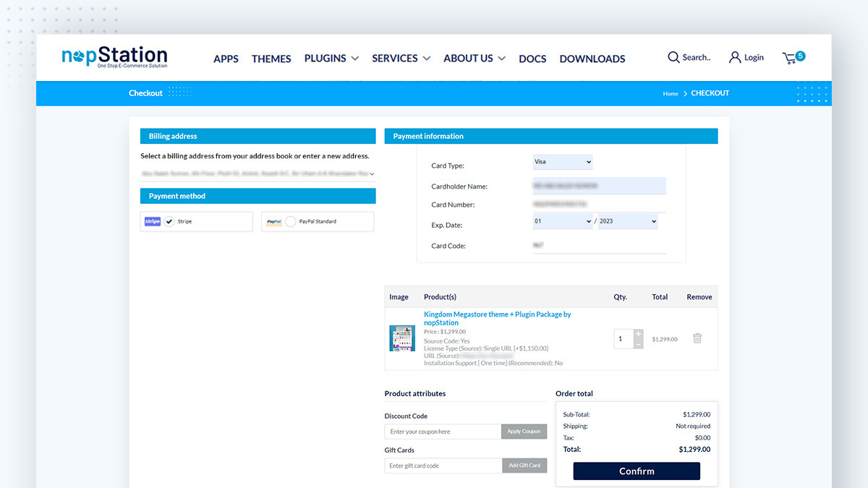The width and height of the screenshot is (868, 488).
Task: Open the expiration month dropdown
Action: coord(563,221)
